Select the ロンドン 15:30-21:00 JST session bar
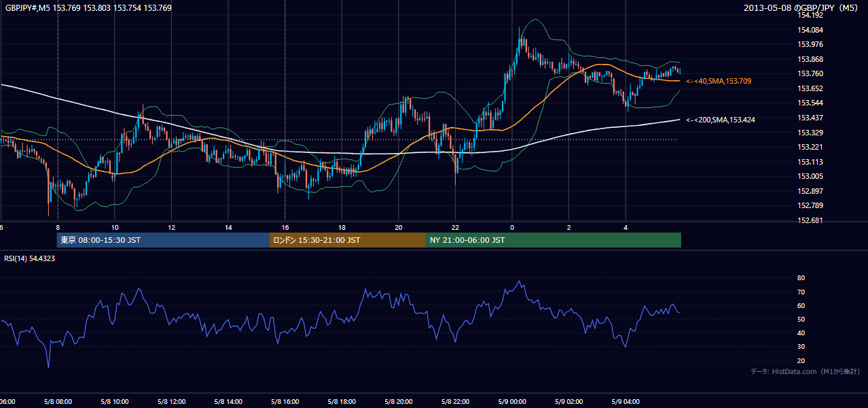 point(348,240)
